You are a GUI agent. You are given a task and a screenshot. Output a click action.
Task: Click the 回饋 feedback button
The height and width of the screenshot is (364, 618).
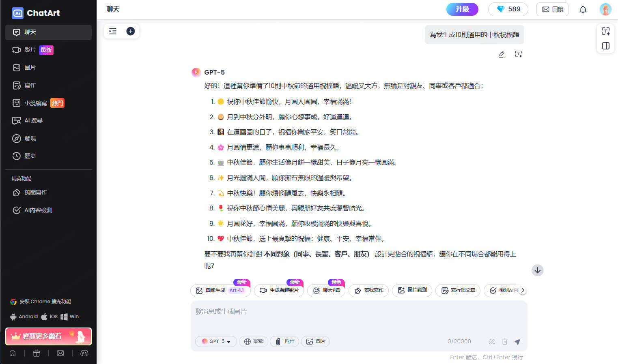[x=552, y=9]
